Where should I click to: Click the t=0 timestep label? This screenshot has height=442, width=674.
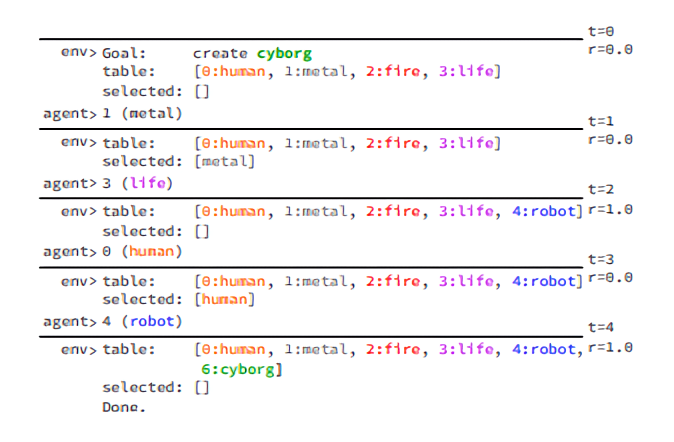[x=601, y=32]
